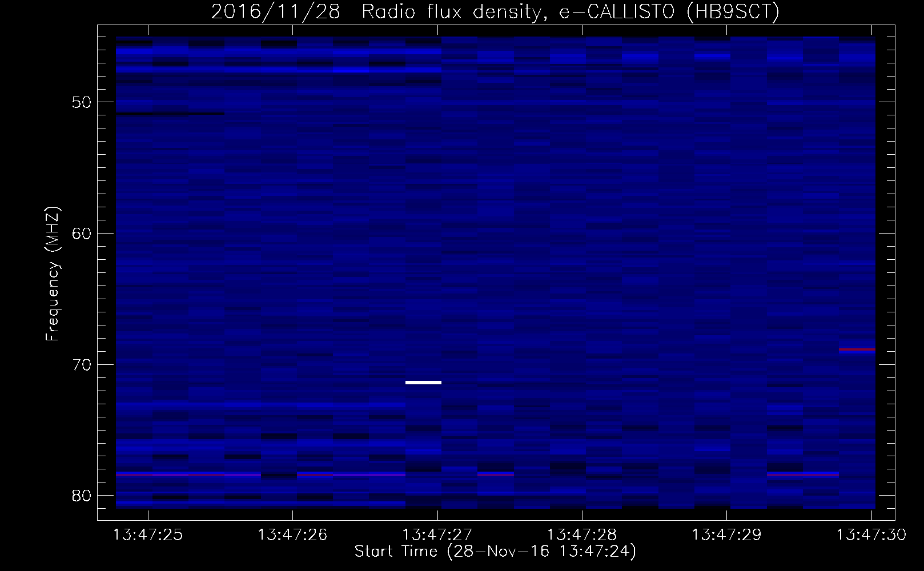Click the 50 MHz frequency tick label
Image resolution: width=924 pixels, height=571 pixels.
point(82,103)
